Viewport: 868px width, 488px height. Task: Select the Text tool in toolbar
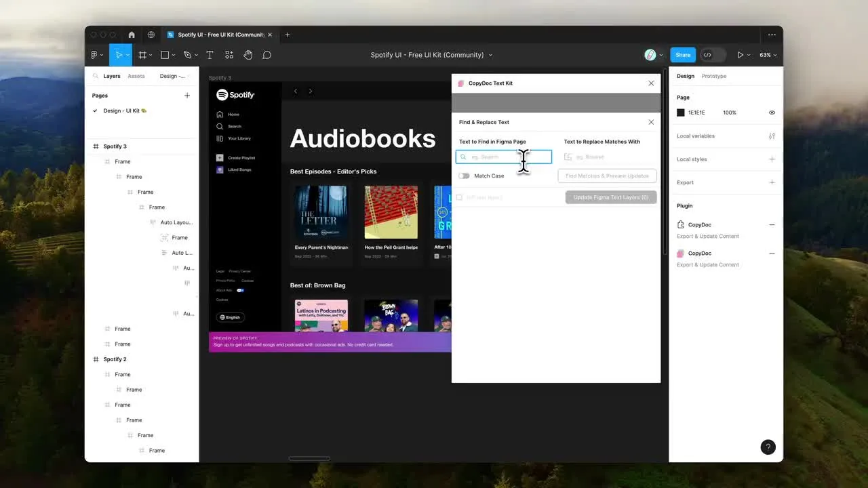pyautogui.click(x=210, y=55)
